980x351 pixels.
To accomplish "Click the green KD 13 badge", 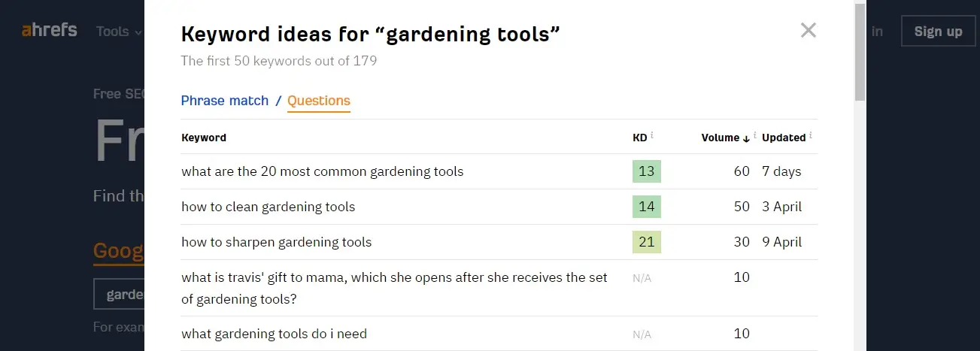I will pos(647,171).
